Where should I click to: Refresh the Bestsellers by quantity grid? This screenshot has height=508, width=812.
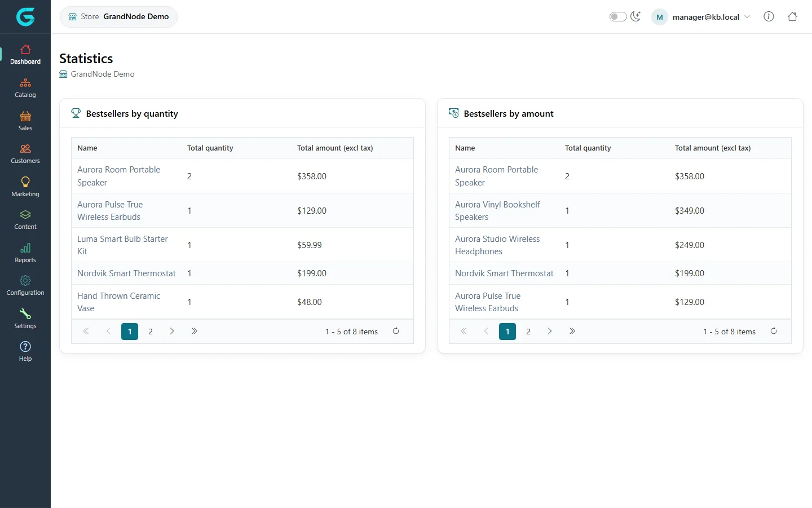click(x=396, y=331)
